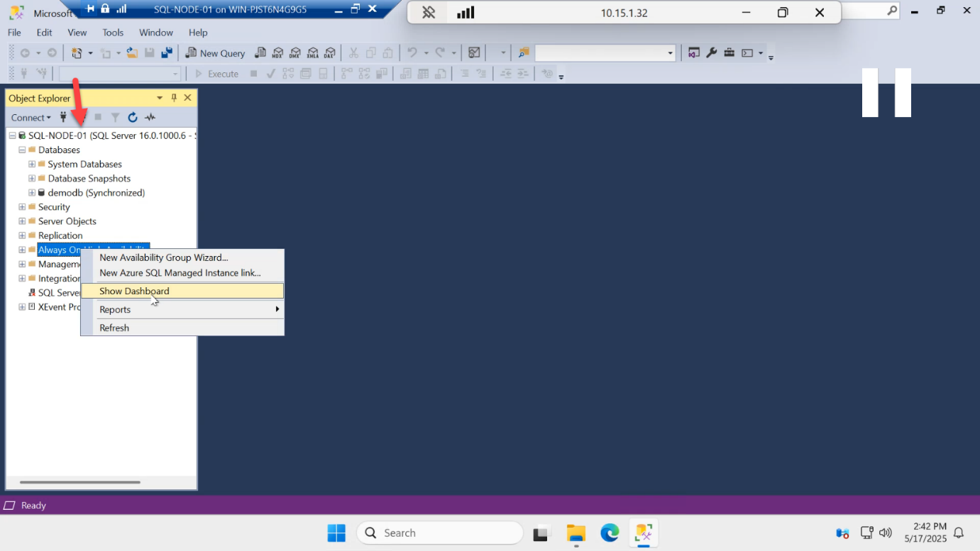This screenshot has height=551, width=980.
Task: Click the taskbar Search box
Action: tap(440, 533)
